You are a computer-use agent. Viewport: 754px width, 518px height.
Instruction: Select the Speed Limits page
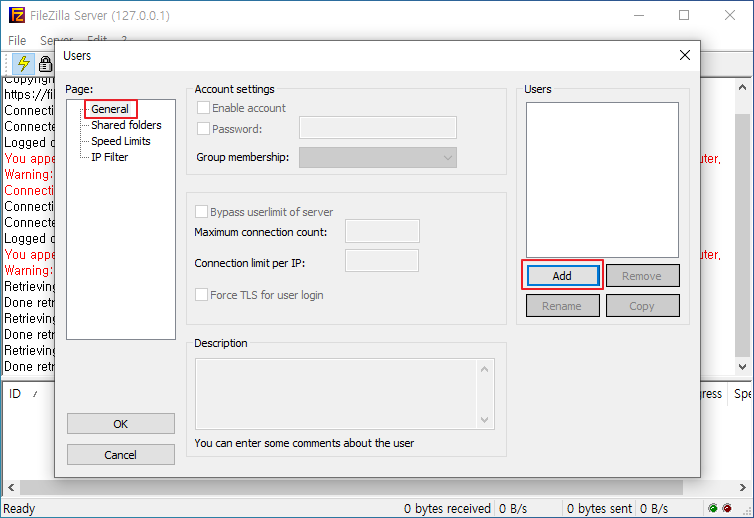[121, 141]
